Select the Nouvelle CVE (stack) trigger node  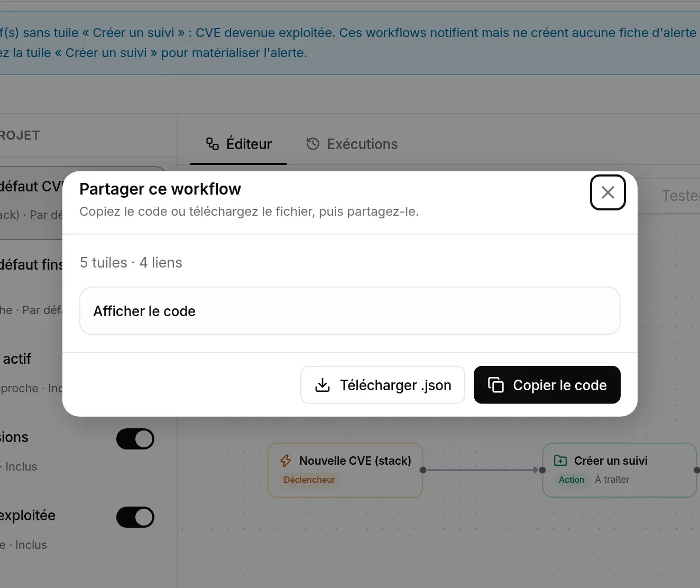coord(345,470)
